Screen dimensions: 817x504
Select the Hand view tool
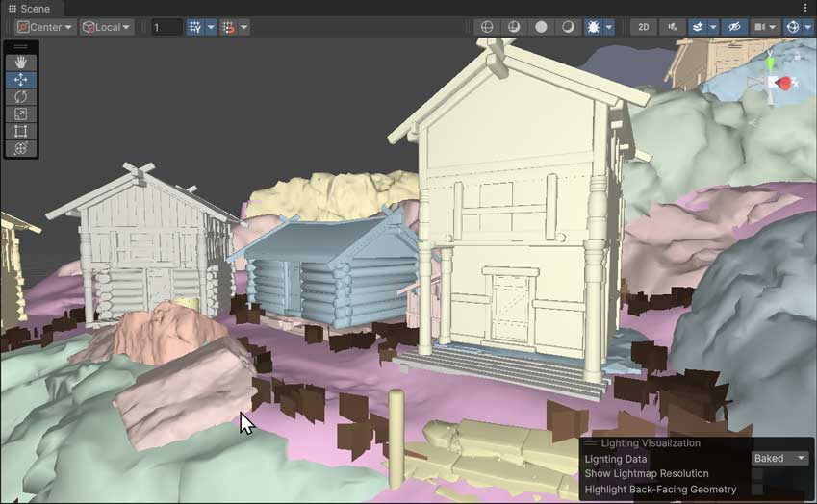21,63
